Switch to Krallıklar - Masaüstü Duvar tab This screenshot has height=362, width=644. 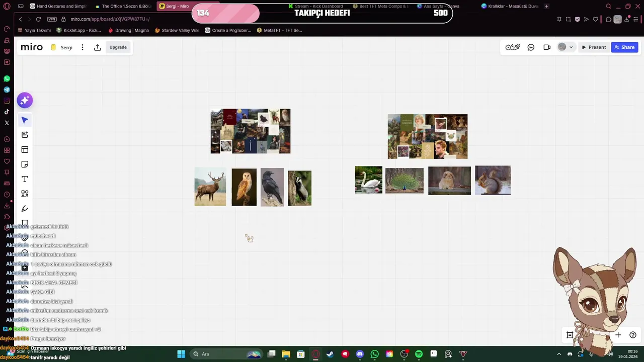pos(510,7)
